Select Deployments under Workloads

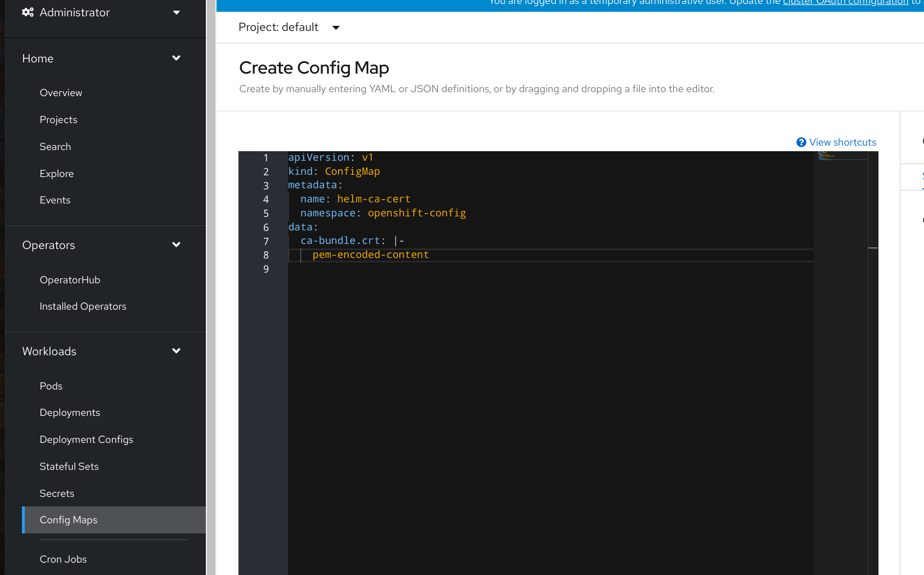coord(70,412)
